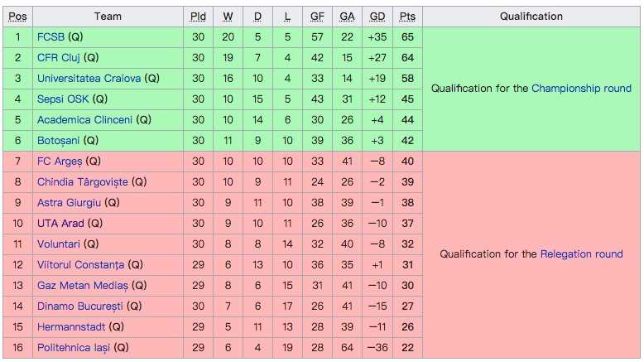The height and width of the screenshot is (362, 644).
Task: Follow the Championship round link
Action: coord(581,89)
